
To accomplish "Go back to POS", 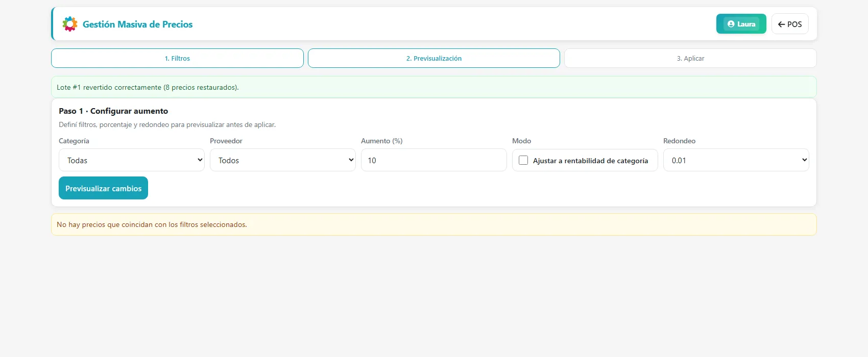I will click(x=790, y=24).
